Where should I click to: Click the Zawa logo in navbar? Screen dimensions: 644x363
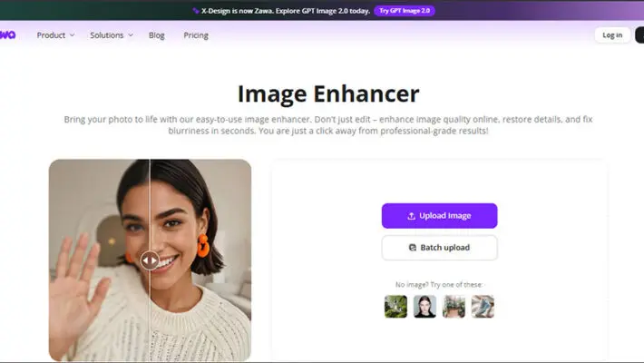tap(7, 35)
